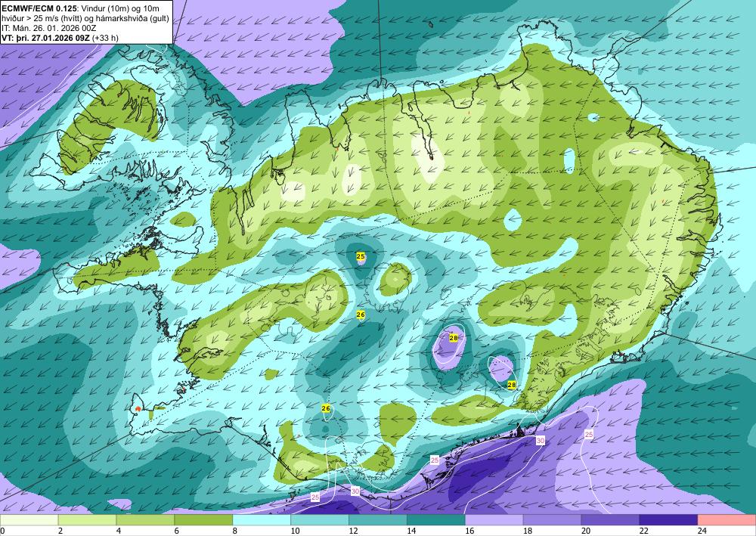Pick the 14–16 m/s dark teal legend swatch
The height and width of the screenshot is (536, 756).
[x=436, y=520]
